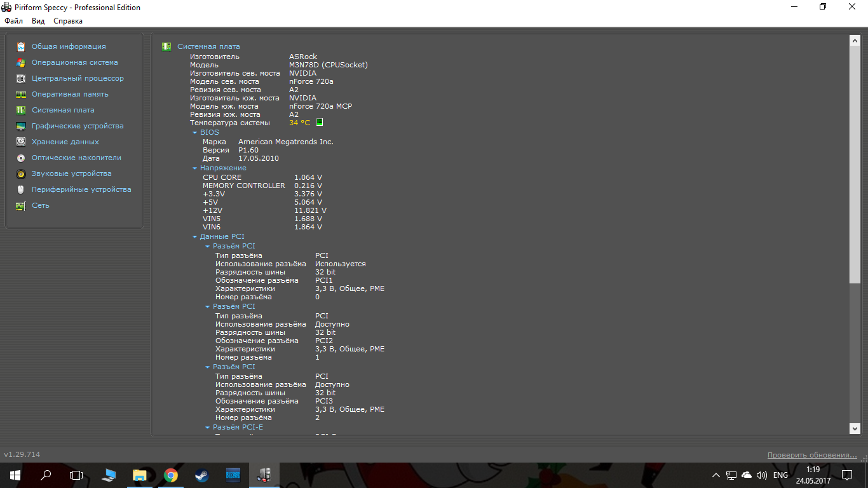The width and height of the screenshot is (868, 488).
Task: Click the CPU CORE voltage 1.064 V
Action: tap(308, 177)
